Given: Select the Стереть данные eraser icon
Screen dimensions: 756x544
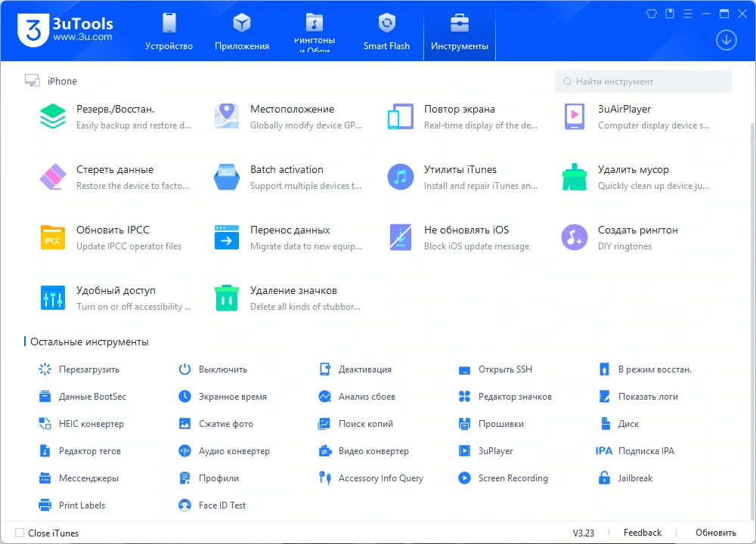Looking at the screenshot, I should click(53, 177).
